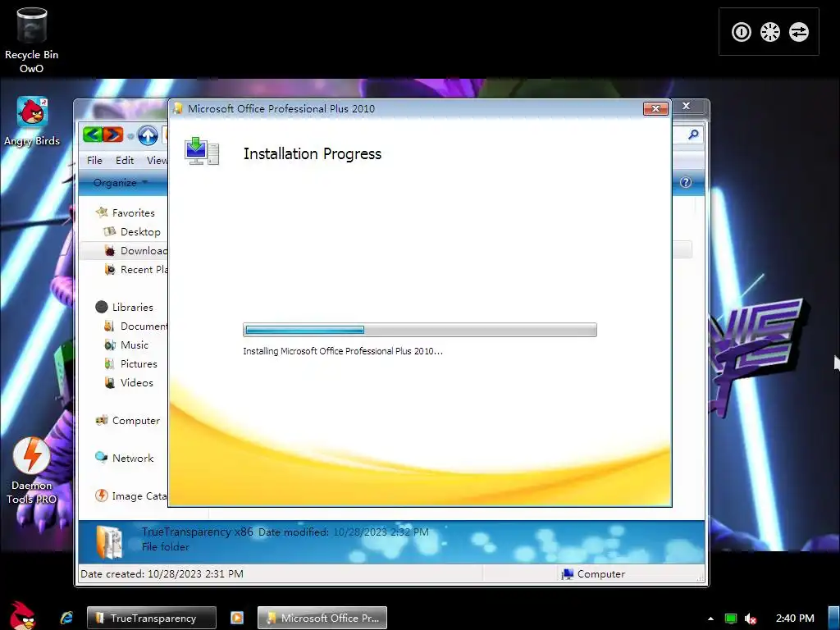Select Libraries in the navigation pane
840x630 pixels.
(x=125, y=307)
